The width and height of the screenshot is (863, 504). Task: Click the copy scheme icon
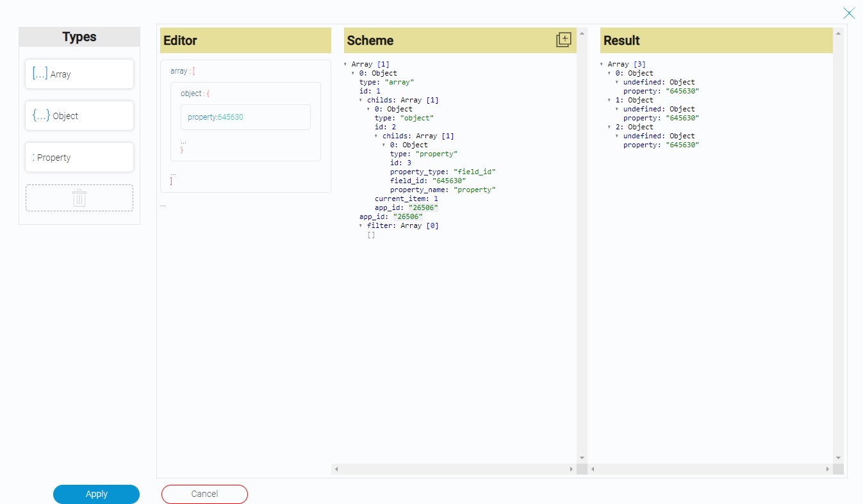pyautogui.click(x=563, y=40)
